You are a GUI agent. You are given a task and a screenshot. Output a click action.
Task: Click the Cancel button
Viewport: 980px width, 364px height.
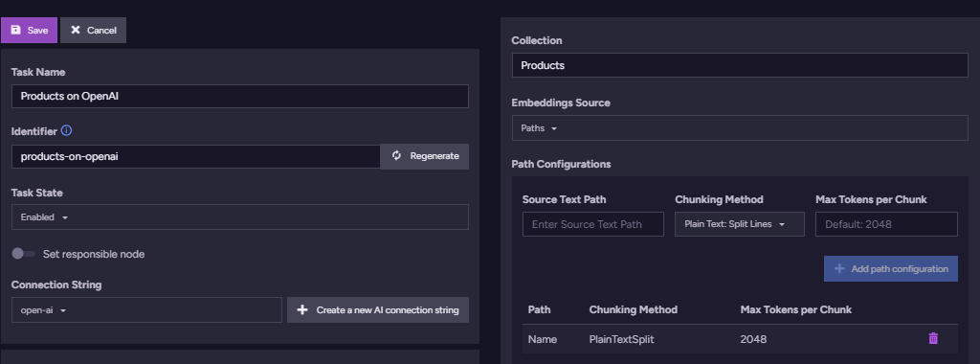pyautogui.click(x=93, y=30)
